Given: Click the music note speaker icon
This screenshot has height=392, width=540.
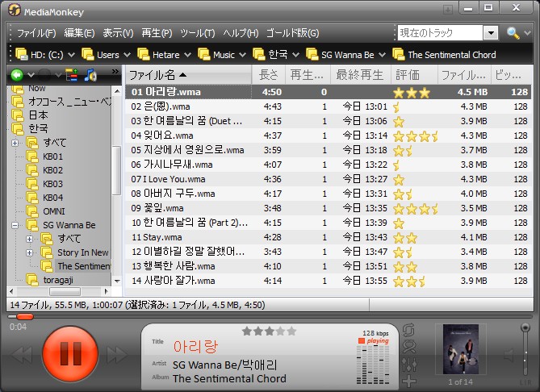Looking at the screenshot, I should 90,75.
